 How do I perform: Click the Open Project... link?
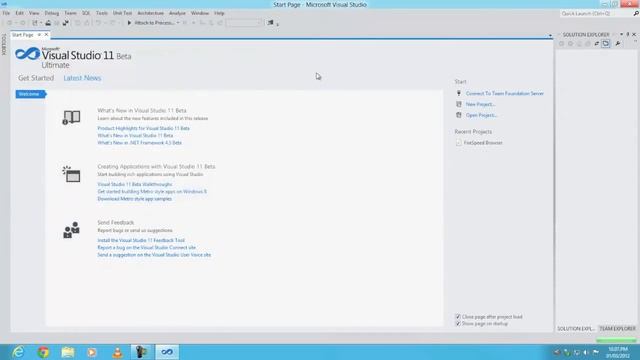click(481, 115)
